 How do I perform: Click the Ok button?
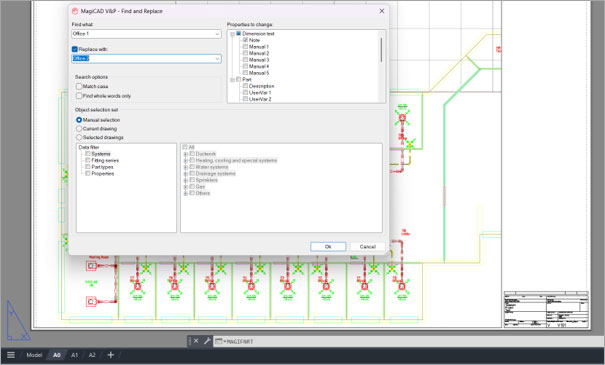pos(328,247)
